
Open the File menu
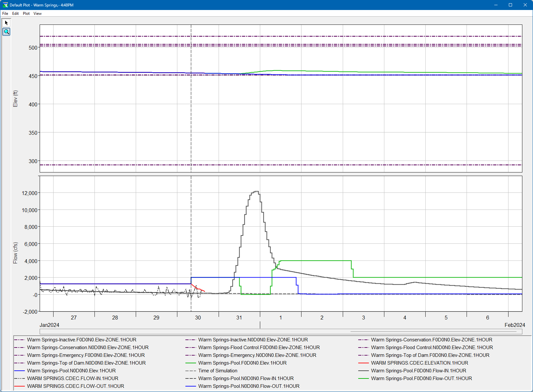click(x=5, y=14)
